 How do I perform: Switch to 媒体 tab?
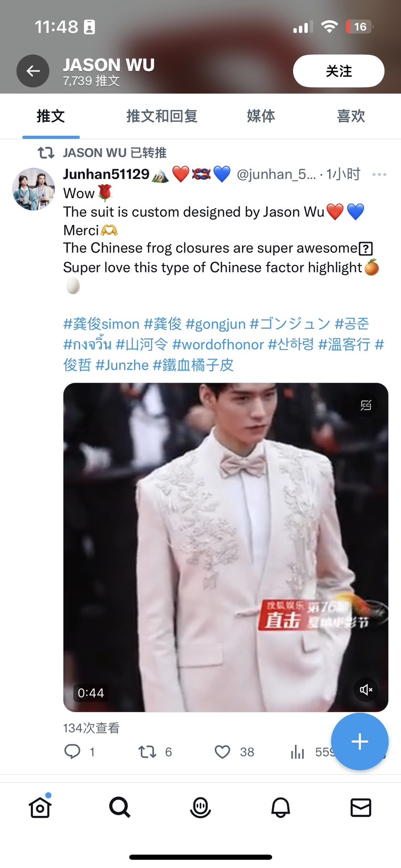click(x=261, y=116)
